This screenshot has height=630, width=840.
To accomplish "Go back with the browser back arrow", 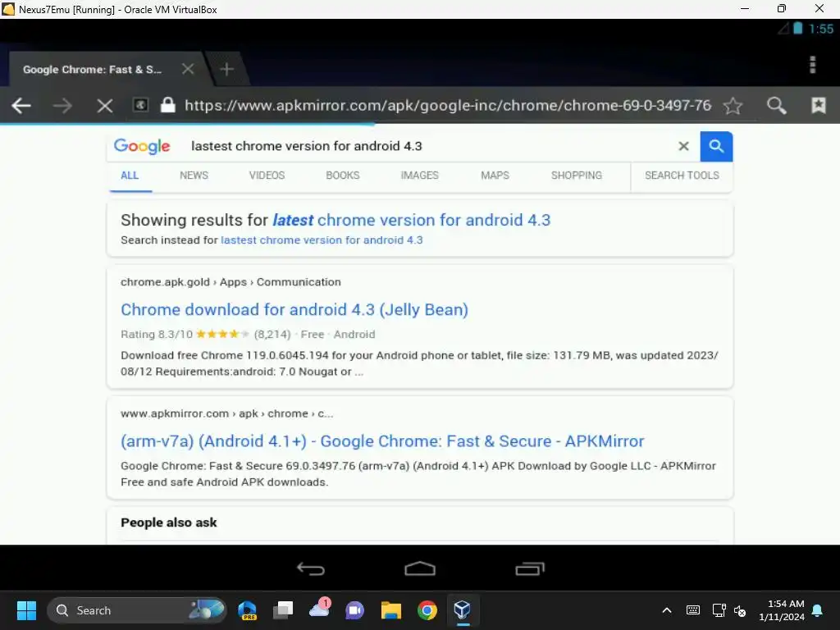I will click(21, 106).
